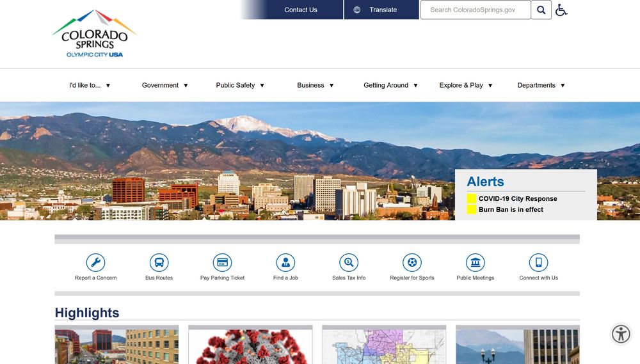Click the Connect with Us text link
The height and width of the screenshot is (364, 640).
[539, 278]
